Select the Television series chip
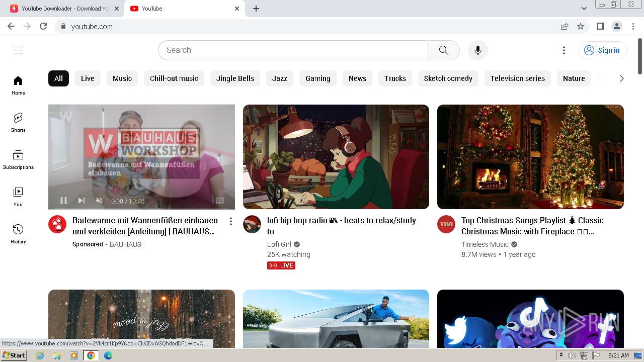 [518, 78]
